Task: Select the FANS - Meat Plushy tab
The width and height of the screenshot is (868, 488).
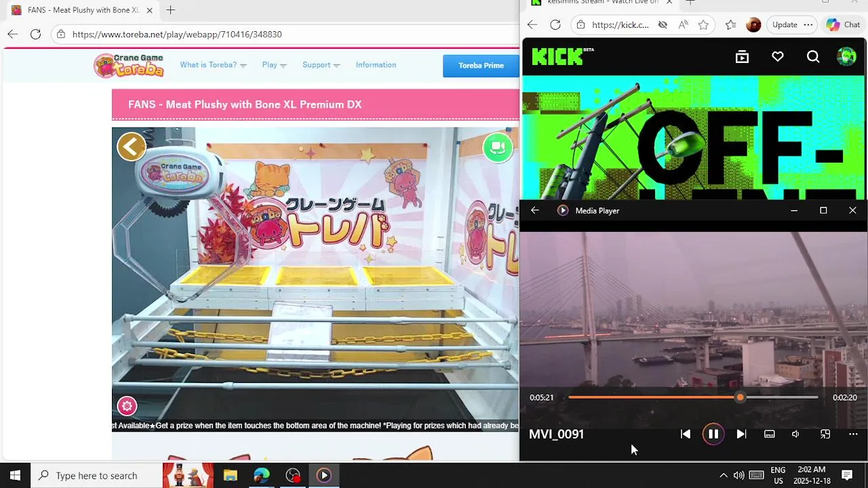Action: (x=83, y=10)
